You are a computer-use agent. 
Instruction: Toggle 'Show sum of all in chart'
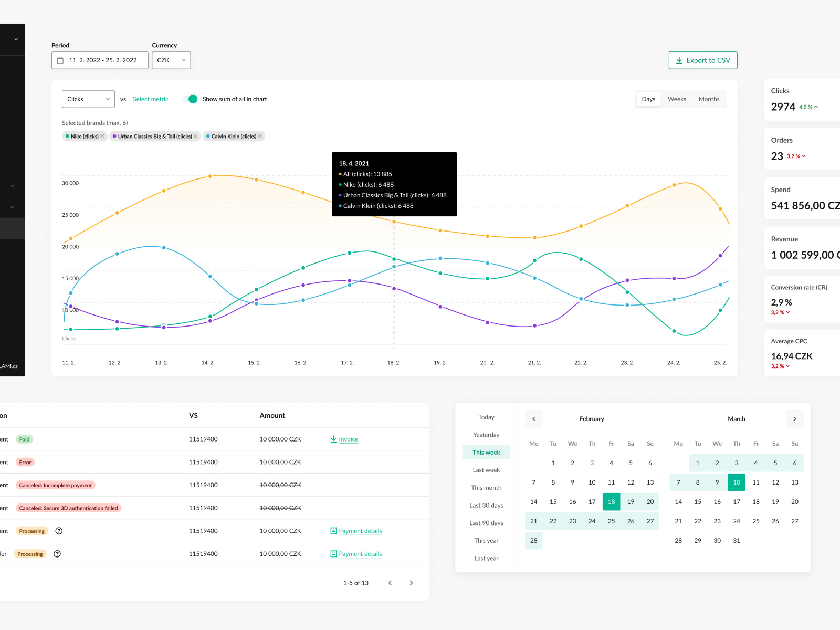[x=192, y=99]
